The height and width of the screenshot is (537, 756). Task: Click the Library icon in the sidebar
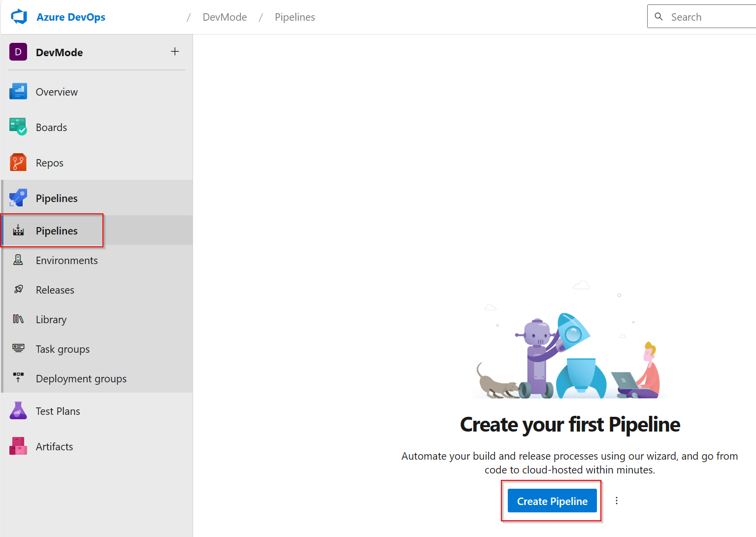tap(18, 319)
